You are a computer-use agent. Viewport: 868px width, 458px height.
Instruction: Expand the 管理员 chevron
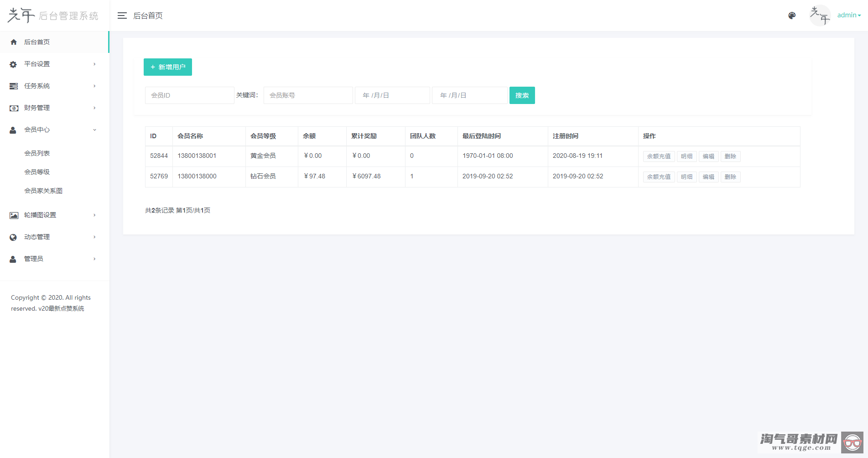(94, 259)
